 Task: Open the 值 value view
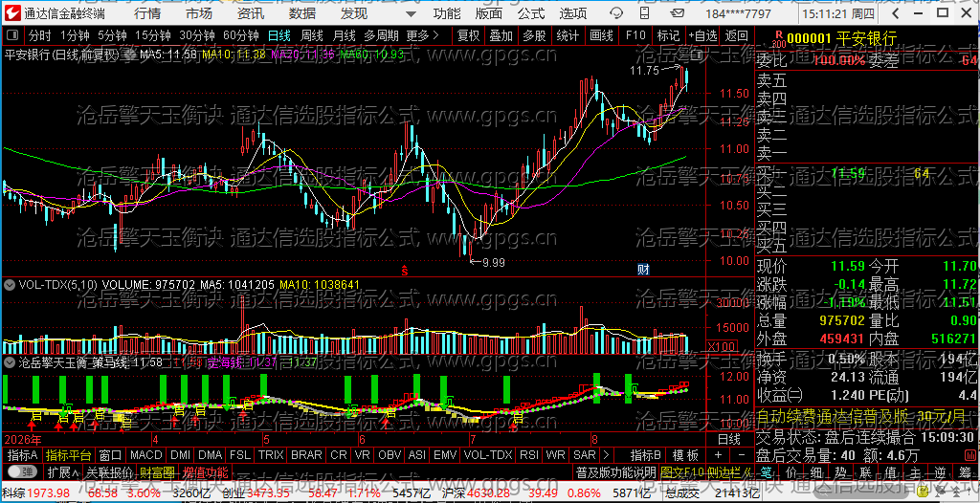(x=889, y=471)
